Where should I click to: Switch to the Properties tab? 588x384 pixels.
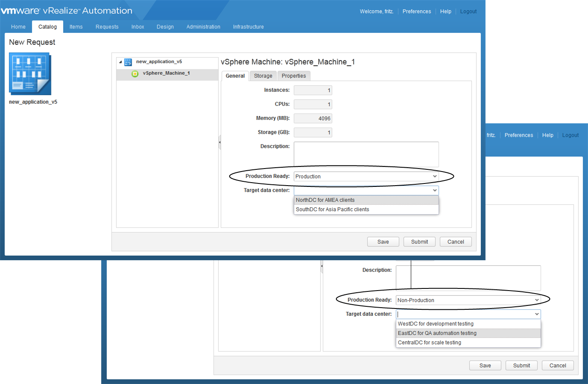tap(294, 76)
